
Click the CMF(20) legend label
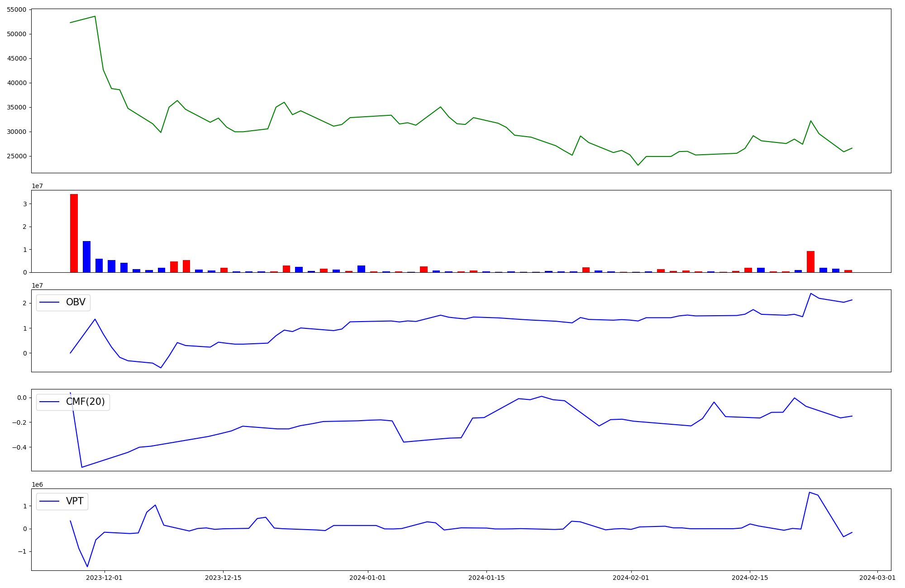[x=85, y=402]
